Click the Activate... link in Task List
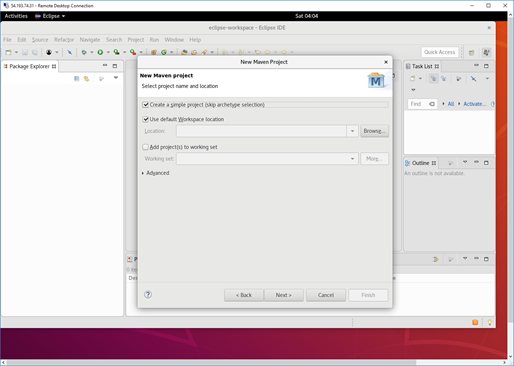Screen dimensions: 514x366 pos(475,104)
